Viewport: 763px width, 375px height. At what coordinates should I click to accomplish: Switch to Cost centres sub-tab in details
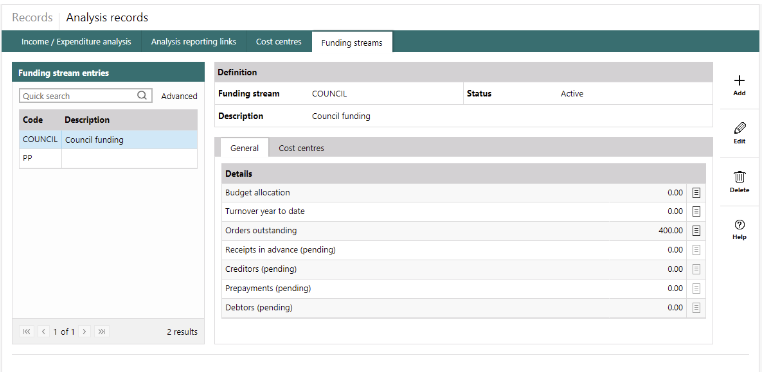[x=301, y=148]
